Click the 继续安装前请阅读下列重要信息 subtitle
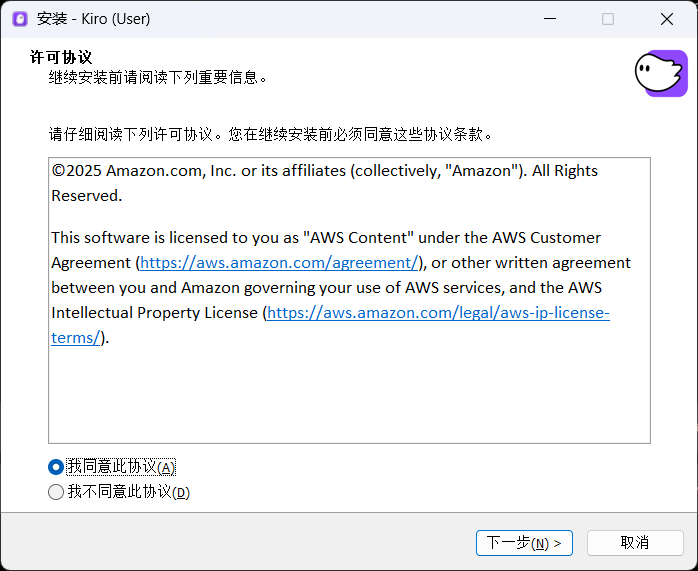This screenshot has height=571, width=698. [158, 77]
